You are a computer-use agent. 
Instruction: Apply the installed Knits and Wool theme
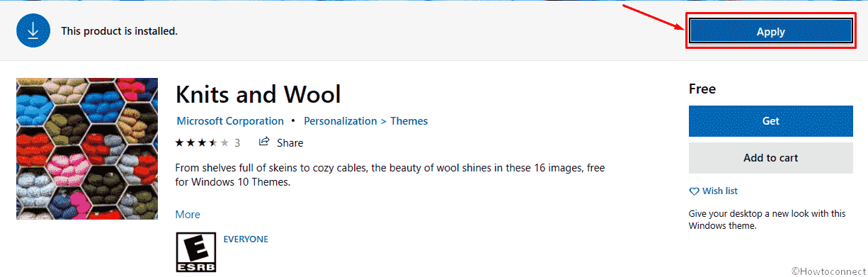770,31
